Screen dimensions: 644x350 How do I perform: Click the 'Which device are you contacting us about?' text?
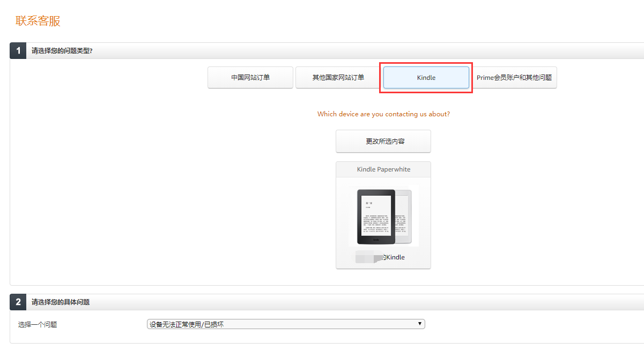(383, 114)
